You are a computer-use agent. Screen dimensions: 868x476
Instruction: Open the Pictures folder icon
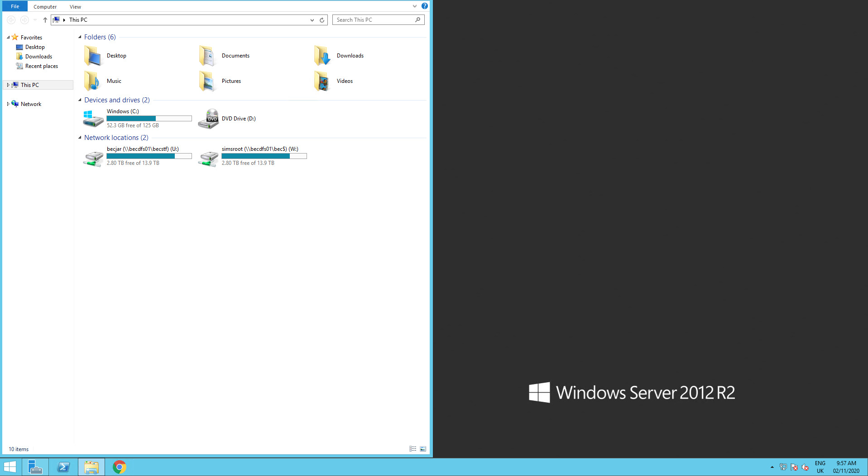pyautogui.click(x=208, y=81)
